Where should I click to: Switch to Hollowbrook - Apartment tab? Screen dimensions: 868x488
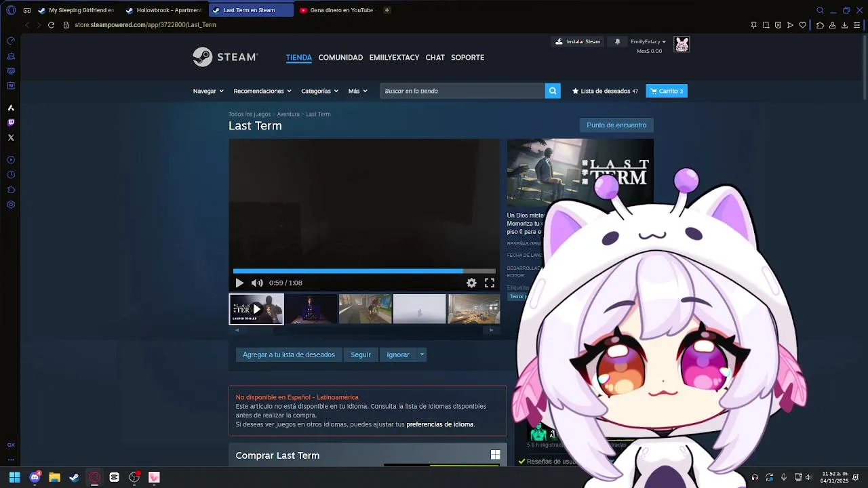click(x=163, y=10)
